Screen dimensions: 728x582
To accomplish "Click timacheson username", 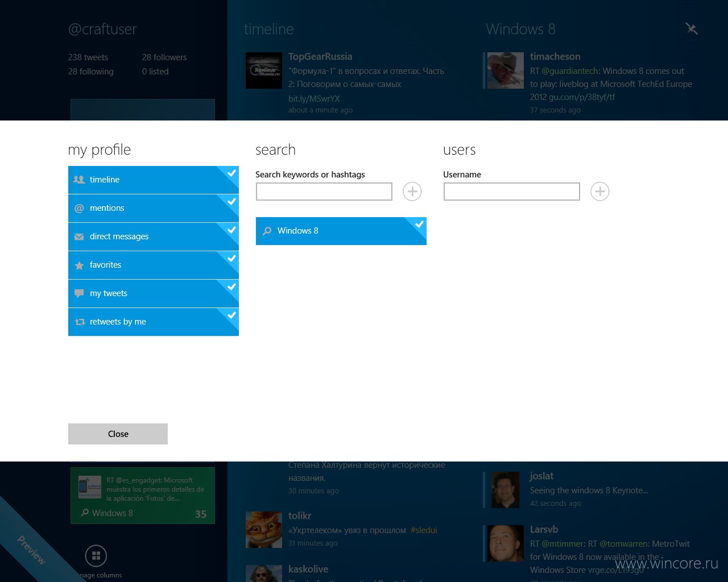I will pyautogui.click(x=555, y=56).
